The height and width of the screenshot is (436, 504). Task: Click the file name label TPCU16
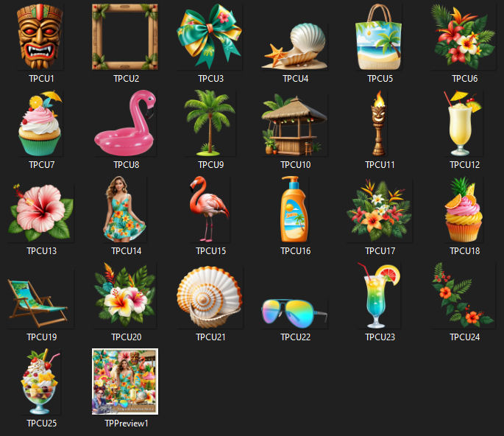(x=296, y=251)
